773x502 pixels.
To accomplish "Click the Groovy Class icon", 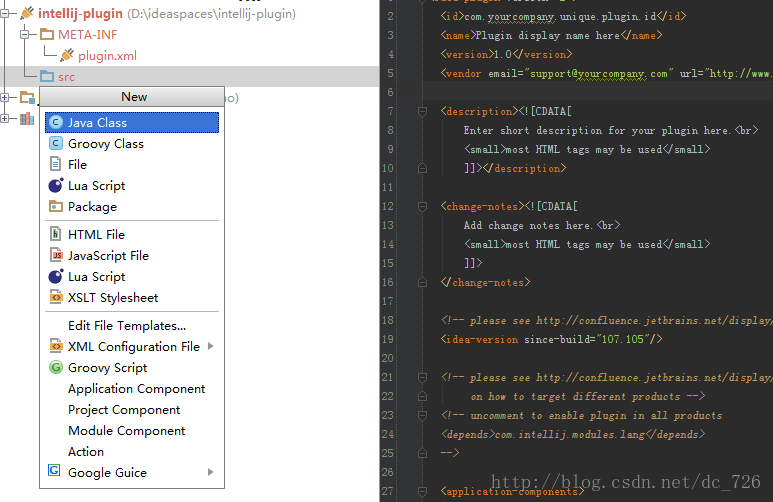I will point(56,144).
